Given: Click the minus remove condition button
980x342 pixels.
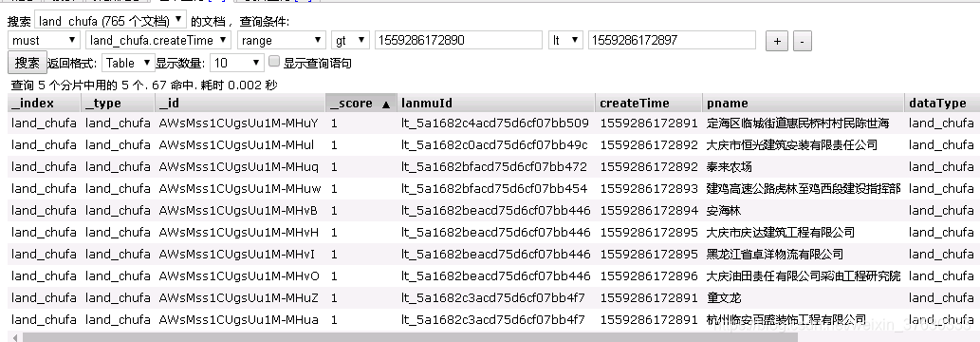Looking at the screenshot, I should click(802, 41).
